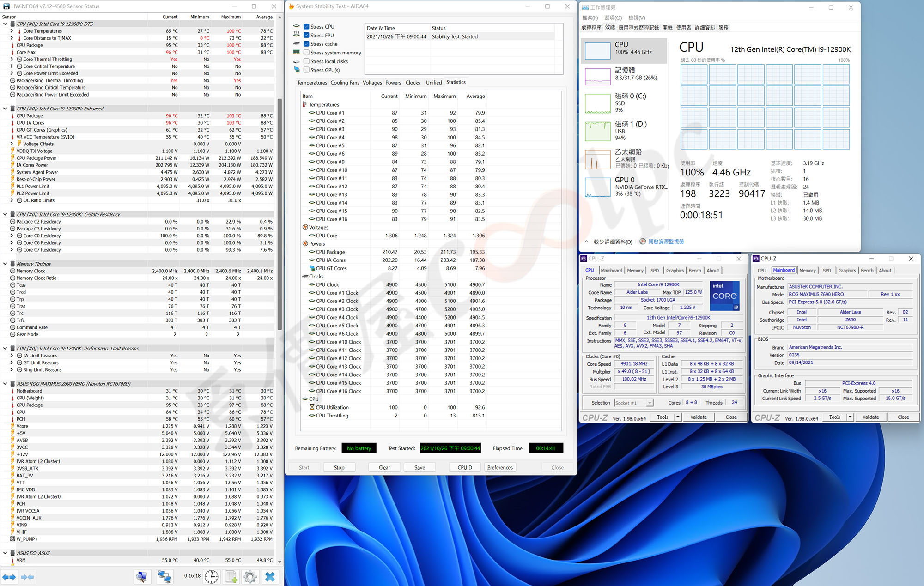Screen dimensions: 924x586
Task: Open HWiNFO settings gear icon
Action: click(x=250, y=576)
